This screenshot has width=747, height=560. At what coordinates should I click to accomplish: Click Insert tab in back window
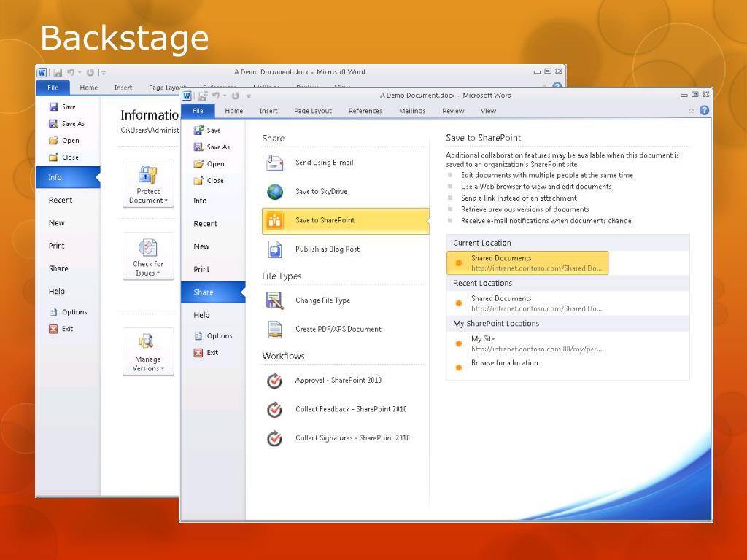point(123,87)
